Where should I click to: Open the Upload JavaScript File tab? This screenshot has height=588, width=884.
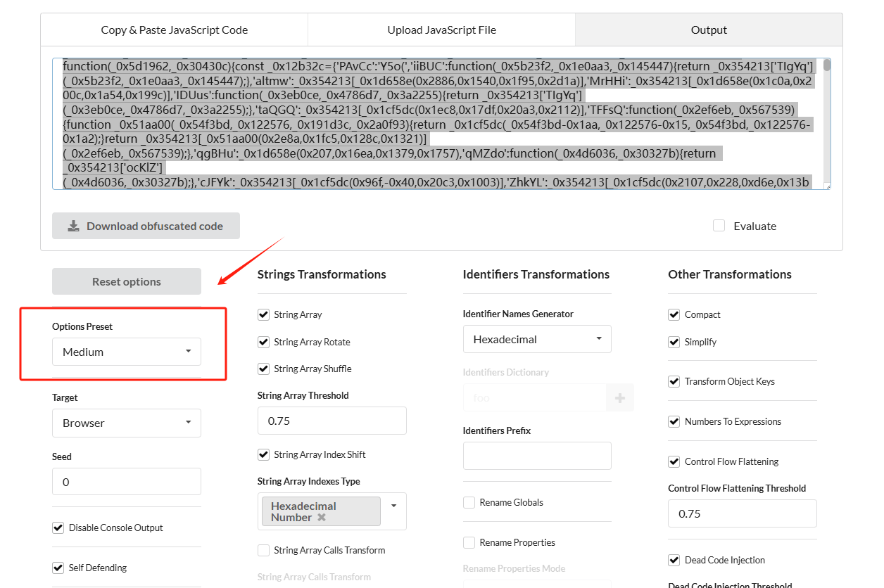point(442,30)
